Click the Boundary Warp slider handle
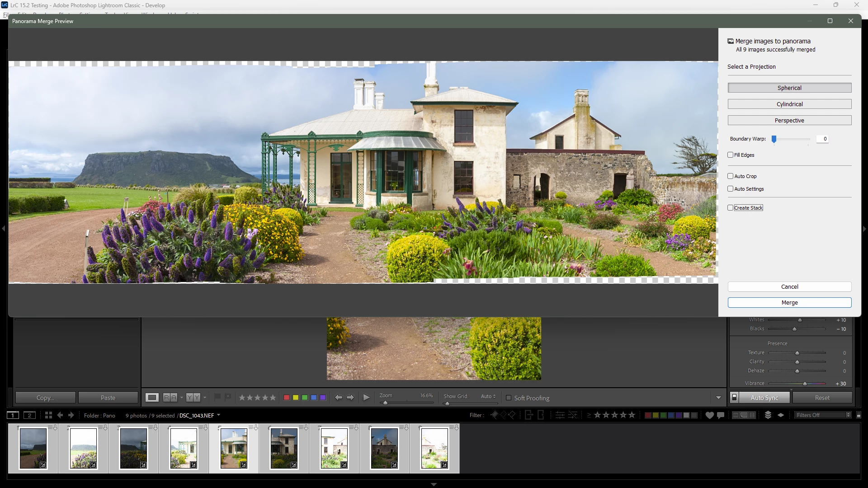Screen dimensions: 868x488 point(774,139)
